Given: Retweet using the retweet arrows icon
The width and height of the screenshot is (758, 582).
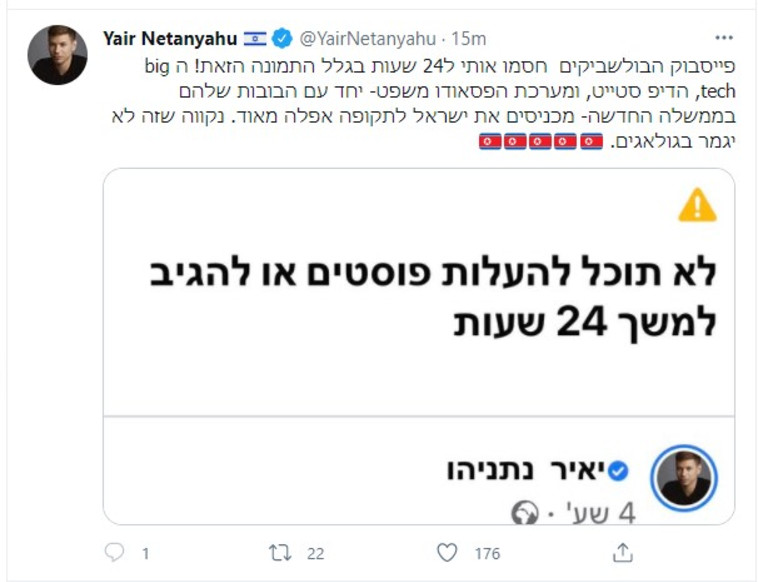Looking at the screenshot, I should click(x=283, y=552).
